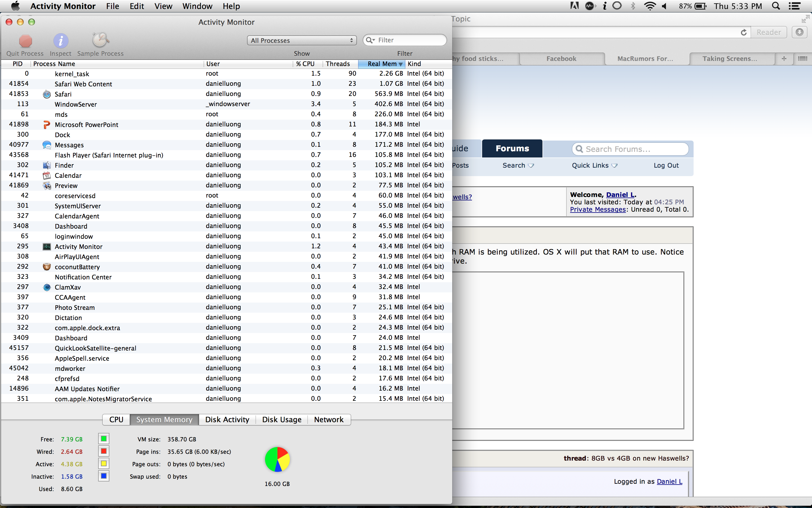Image resolution: width=812 pixels, height=508 pixels.
Task: Click the ClamXav icon in process list
Action: tap(47, 287)
